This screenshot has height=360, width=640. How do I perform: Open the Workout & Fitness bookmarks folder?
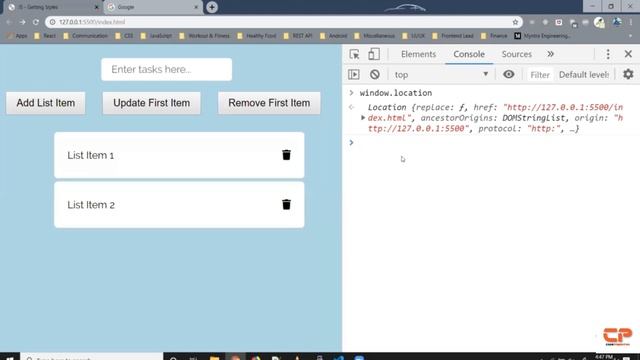coord(204,36)
